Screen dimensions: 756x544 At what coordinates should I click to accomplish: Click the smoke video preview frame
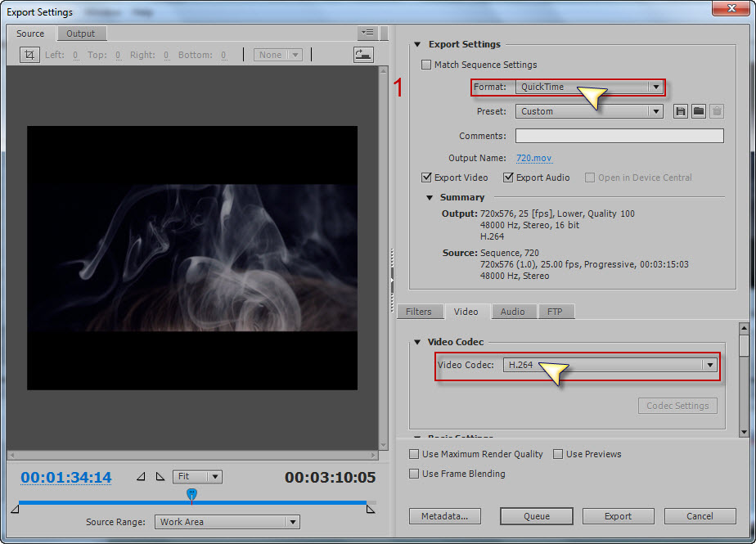pyautogui.click(x=192, y=258)
